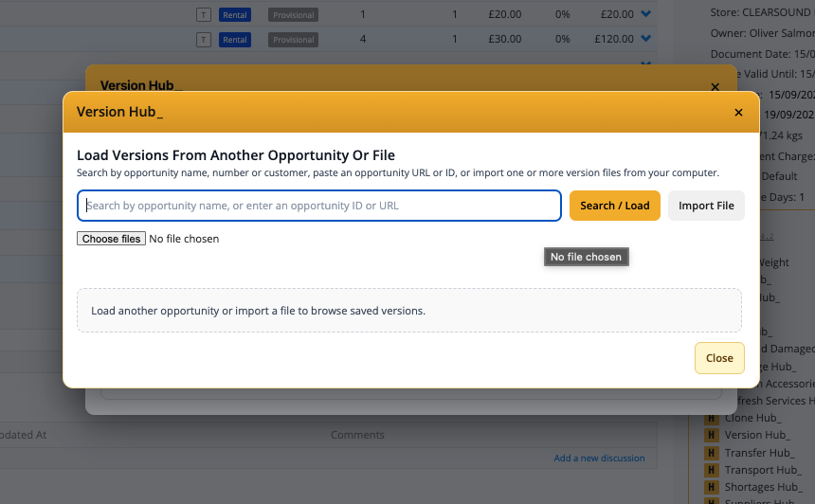Viewport: 815px width, 504px height.
Task: Open the Clone Hub_ sidebar link
Action: click(752, 418)
